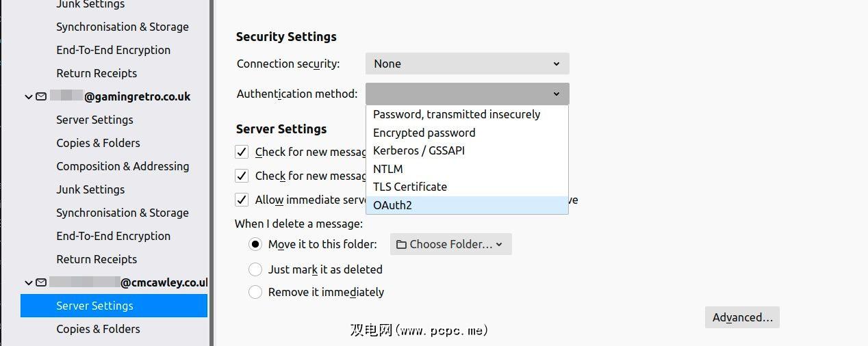Uncheck Allow immediate server notifications checkbox
The width and height of the screenshot is (868, 346).
(x=242, y=200)
